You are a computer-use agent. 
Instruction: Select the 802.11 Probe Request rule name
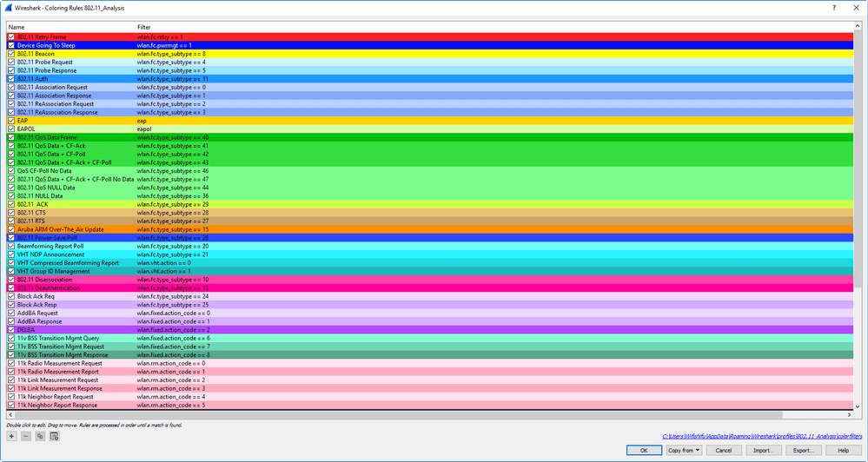tap(45, 62)
